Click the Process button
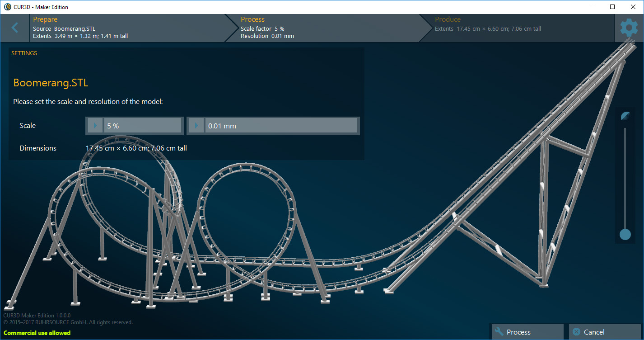The image size is (644, 340). [527, 331]
